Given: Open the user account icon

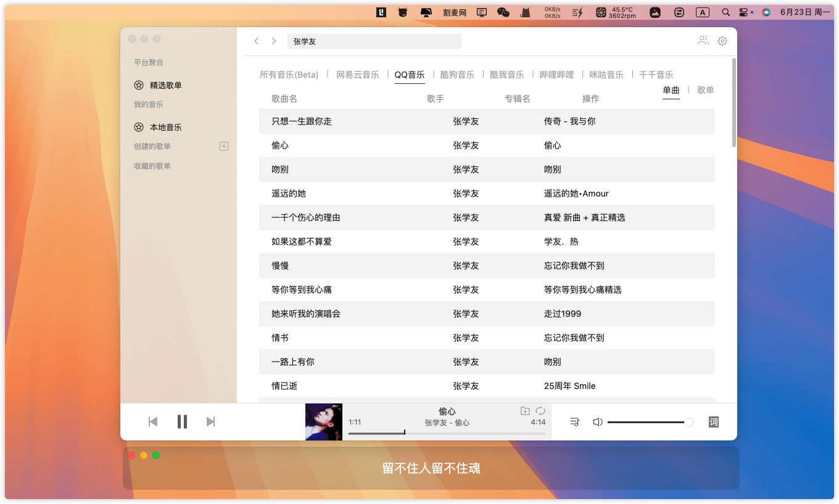Looking at the screenshot, I should [x=703, y=41].
